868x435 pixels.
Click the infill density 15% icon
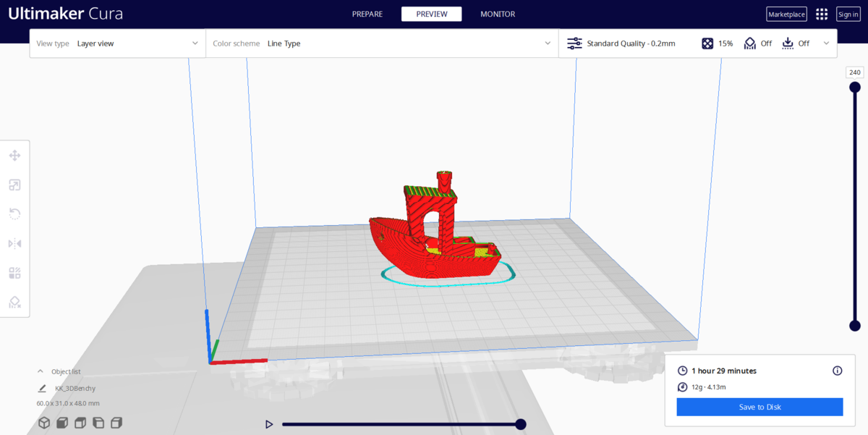(707, 43)
